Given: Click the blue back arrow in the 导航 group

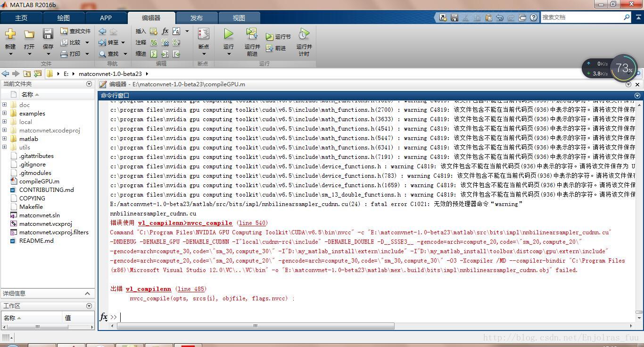Looking at the screenshot, I should [102, 31].
